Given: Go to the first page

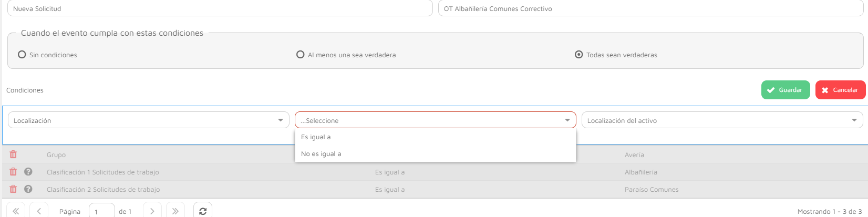Looking at the screenshot, I should (16, 211).
